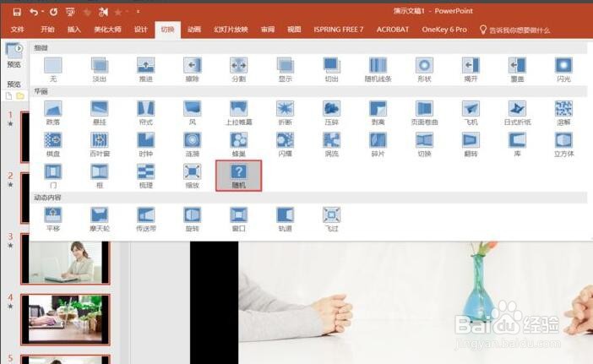The image size is (593, 364).
Task: Apply the 碎片 (Shred) transition
Action: click(378, 144)
